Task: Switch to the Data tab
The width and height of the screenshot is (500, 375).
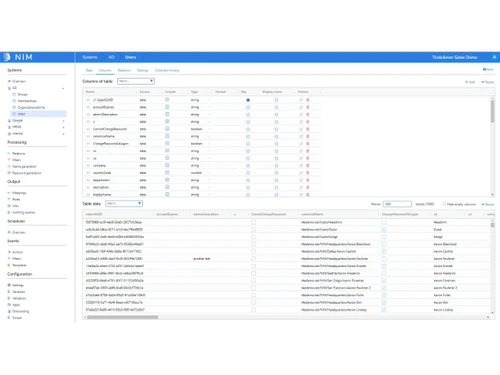Action: pos(89,70)
